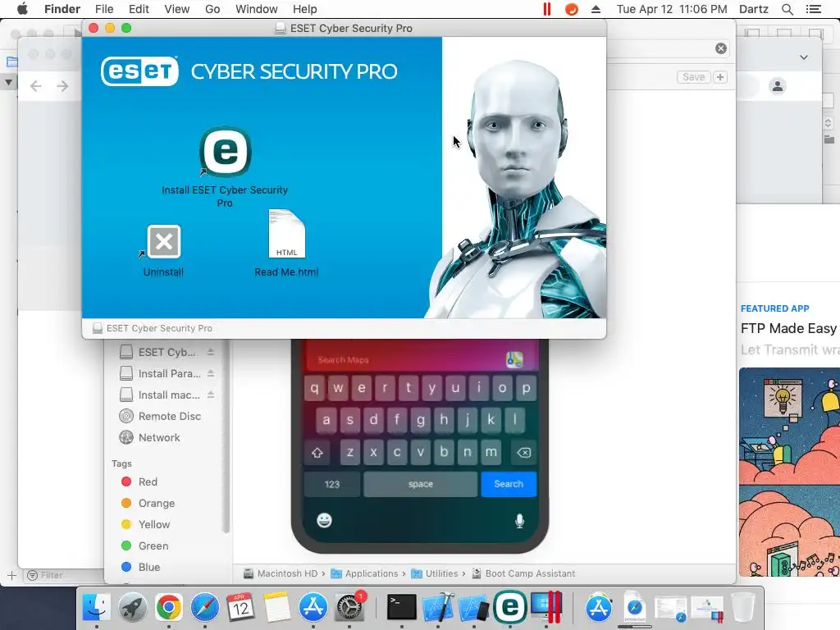This screenshot has height=630, width=840.
Task: Open the Go menu
Action: coord(212,9)
